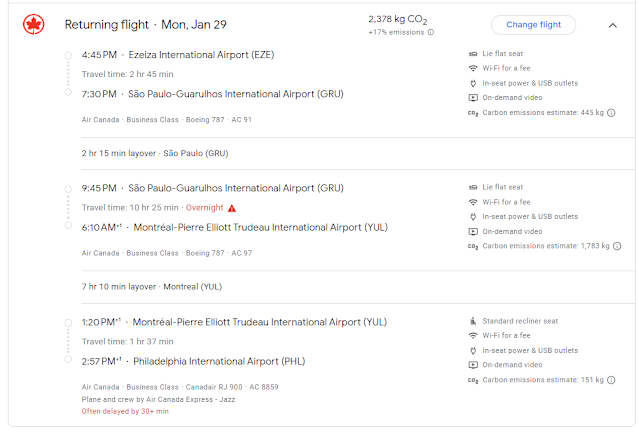The width and height of the screenshot is (639, 432).
Task: Click power outlet icon in AC 8859 amenities
Action: click(x=473, y=350)
